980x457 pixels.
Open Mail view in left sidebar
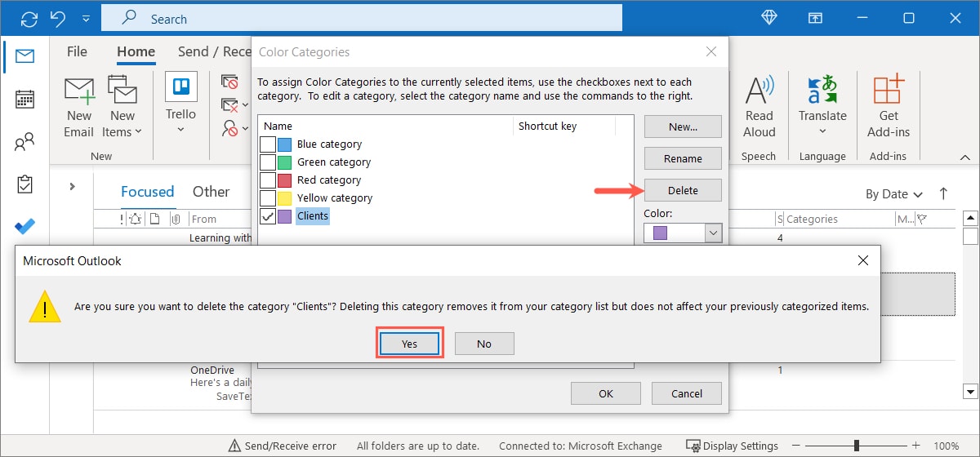24,56
